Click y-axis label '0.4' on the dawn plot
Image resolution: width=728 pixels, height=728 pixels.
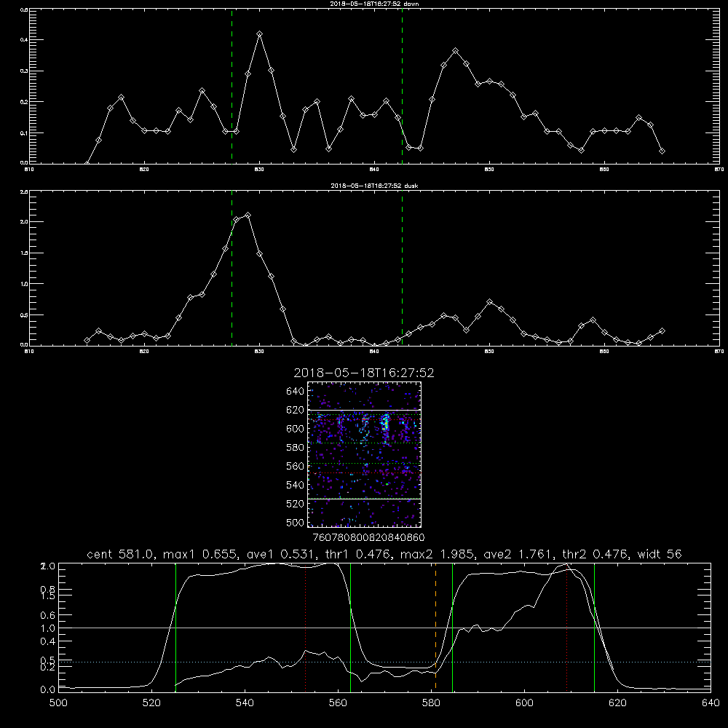(x=24, y=40)
